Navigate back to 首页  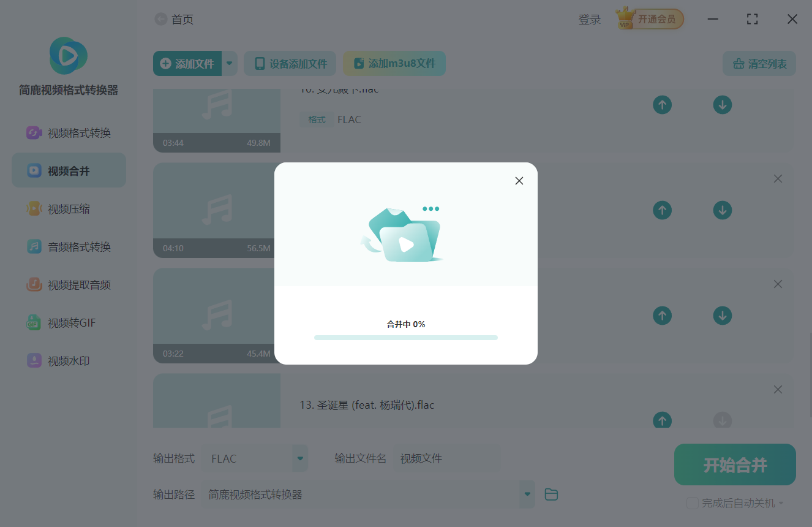click(x=160, y=19)
